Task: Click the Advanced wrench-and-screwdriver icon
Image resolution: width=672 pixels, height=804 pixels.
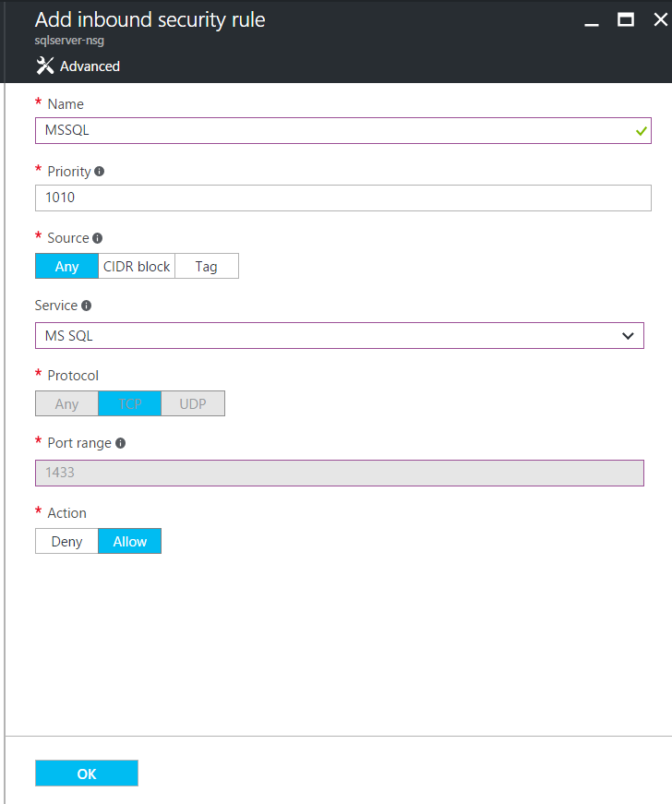Action: pyautogui.click(x=45, y=66)
